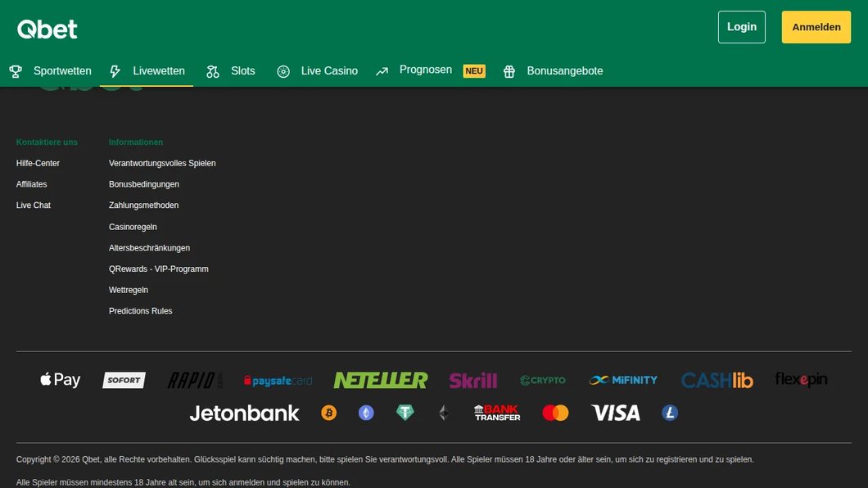The width and height of the screenshot is (868, 488).
Task: Click the gift box Bonusangebote icon
Action: [509, 71]
